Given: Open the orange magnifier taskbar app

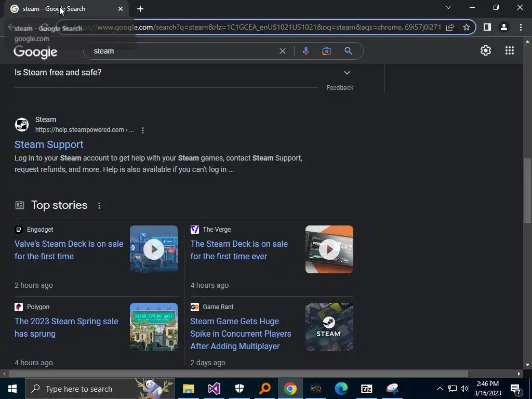Looking at the screenshot, I should pyautogui.click(x=264, y=389).
